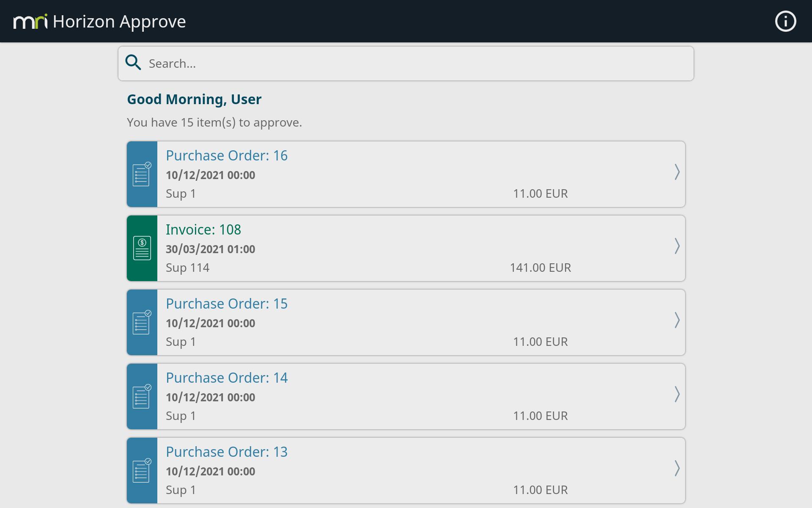Viewport: 812px width, 508px height.
Task: Click the MRI logo in header
Action: [30, 21]
